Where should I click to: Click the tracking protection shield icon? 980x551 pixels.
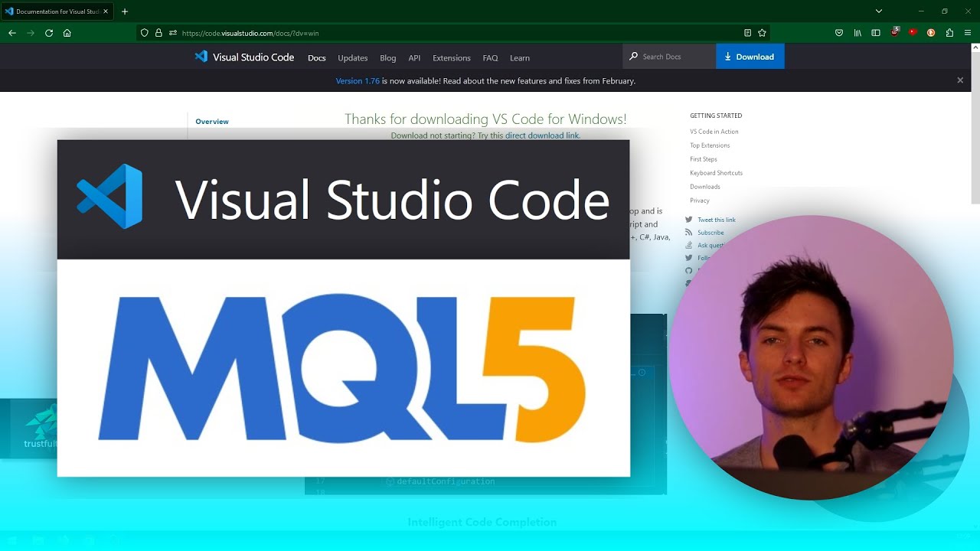click(x=145, y=33)
